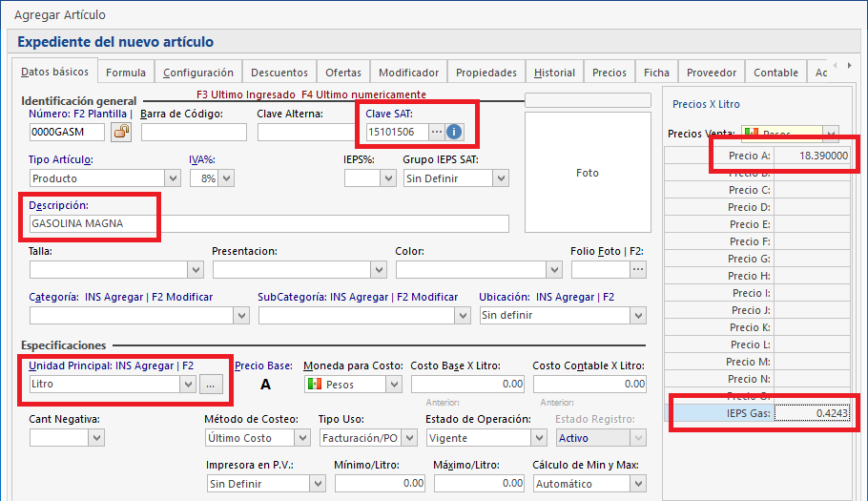Open the Unidad Principal ellipsis button

pyautogui.click(x=211, y=384)
